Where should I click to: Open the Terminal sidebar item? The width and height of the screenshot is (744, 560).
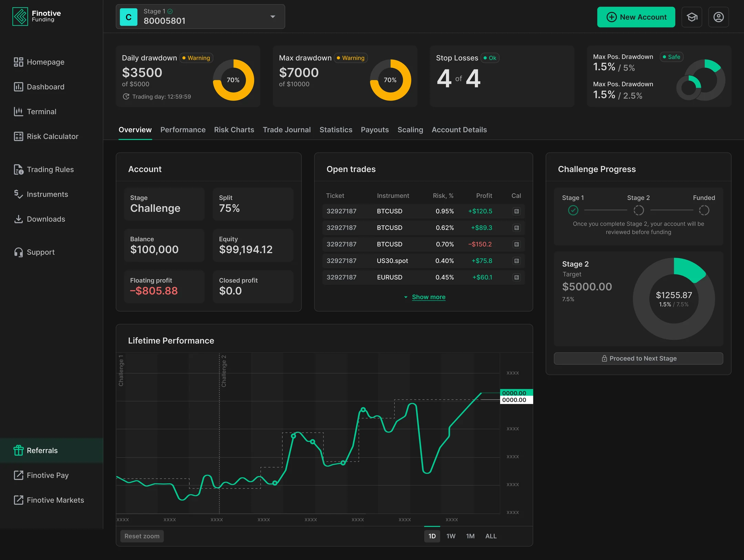(x=35, y=112)
